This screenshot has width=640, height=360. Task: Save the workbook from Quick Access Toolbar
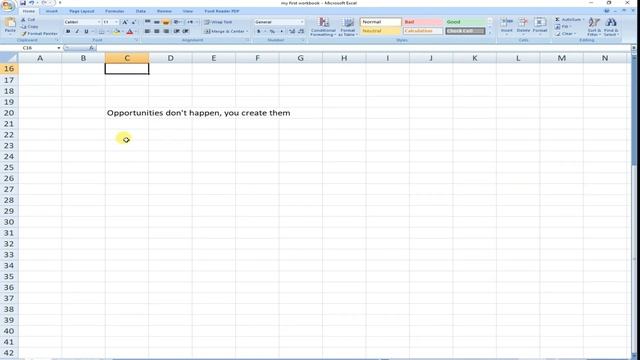click(x=23, y=3)
